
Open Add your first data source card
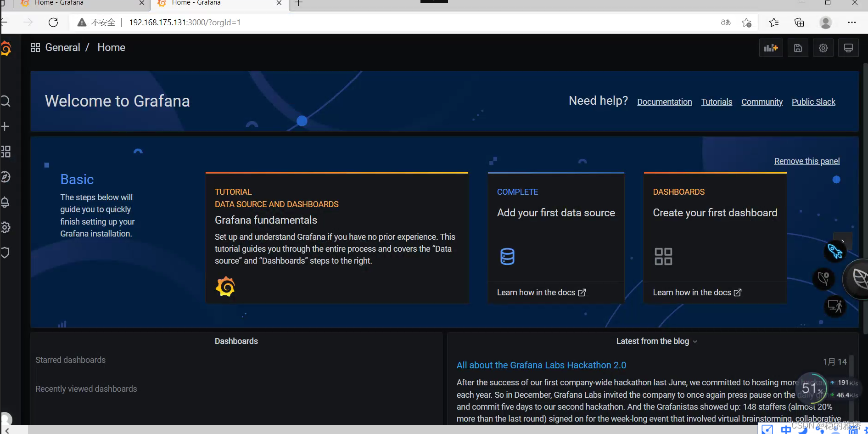[x=556, y=238]
